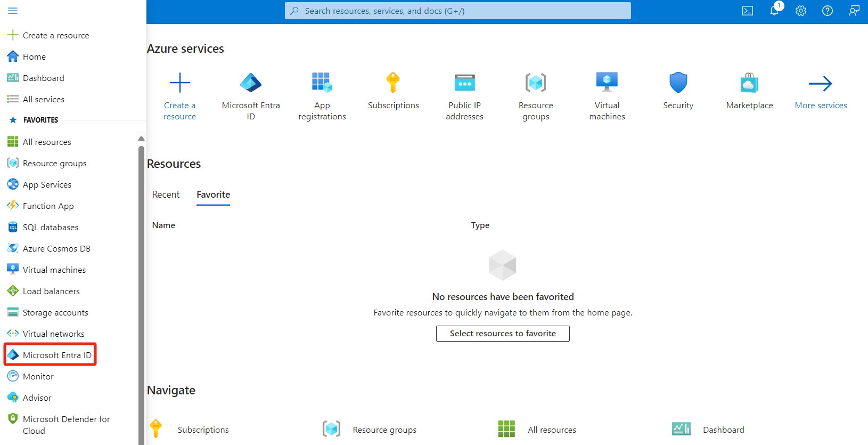Open the Security shield service
Viewport: 868px width, 445px height.
[x=678, y=84]
